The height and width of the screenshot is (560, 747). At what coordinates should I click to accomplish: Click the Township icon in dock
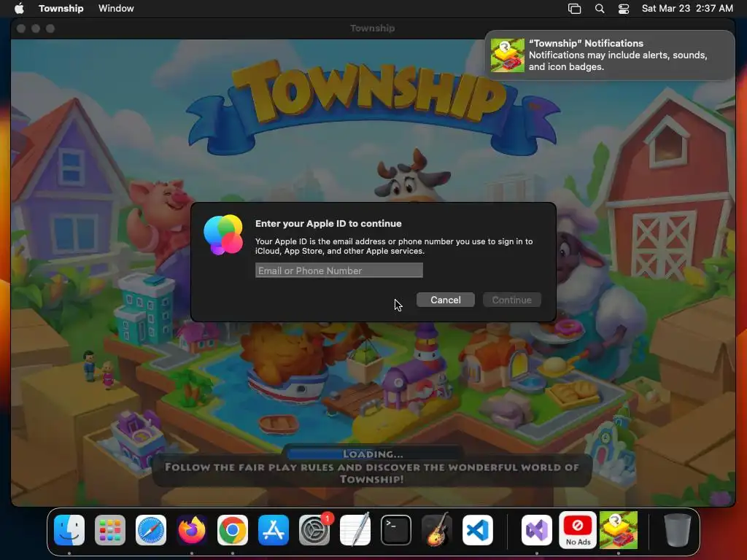[x=619, y=530]
